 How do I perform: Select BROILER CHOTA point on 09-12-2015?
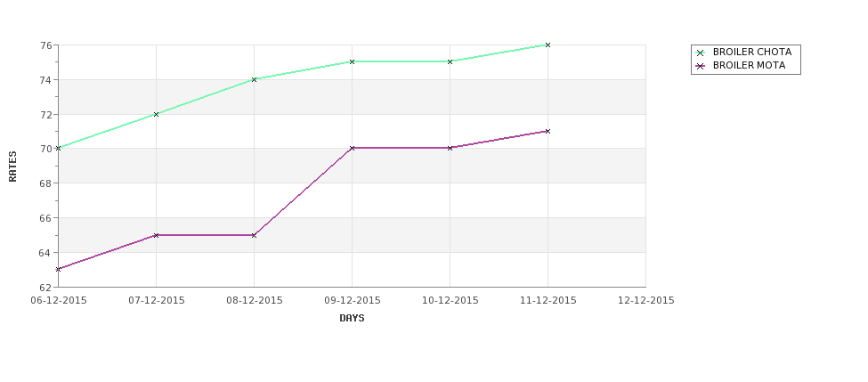[352, 62]
